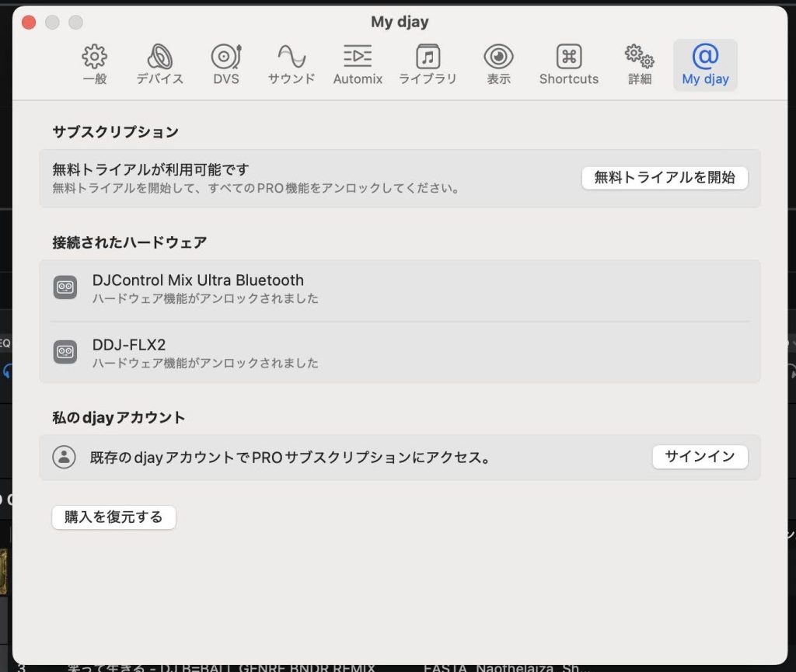Select the ライブラリ music note icon
This screenshot has height=672, width=796.
tap(428, 57)
